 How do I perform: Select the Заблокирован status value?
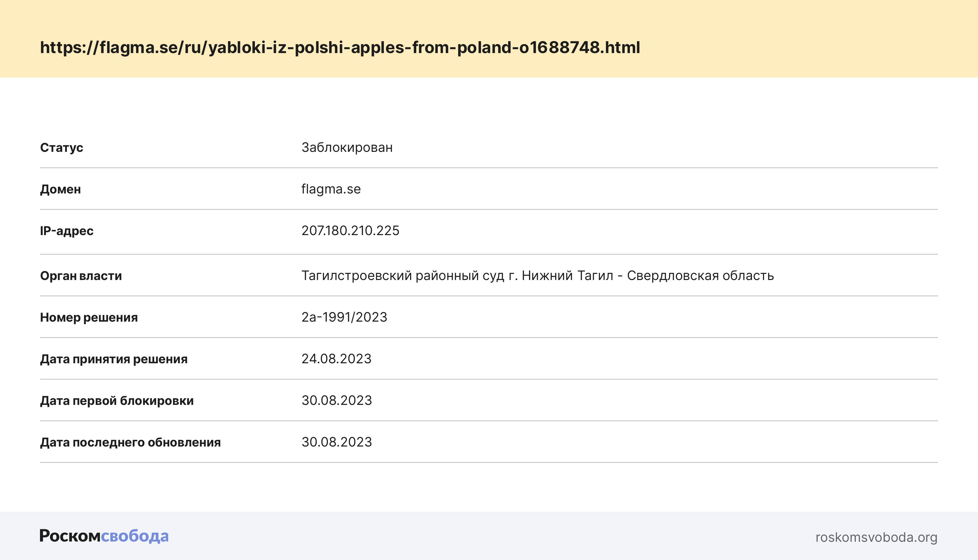(347, 147)
